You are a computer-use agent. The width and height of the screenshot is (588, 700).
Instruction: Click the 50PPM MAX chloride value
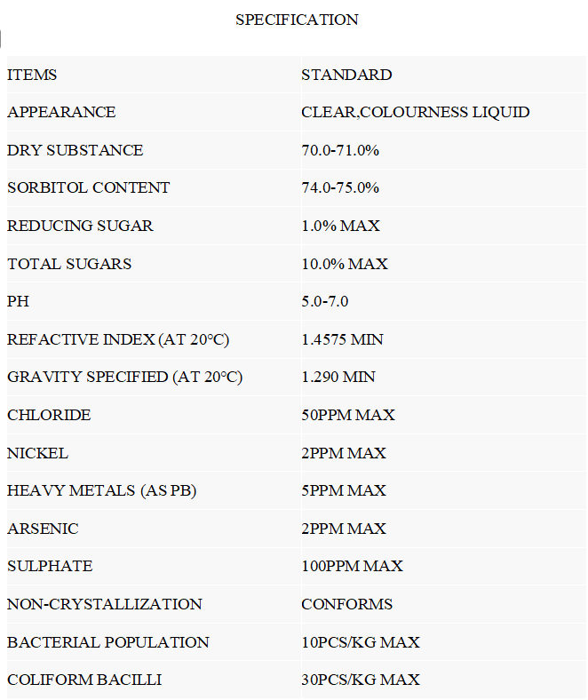[348, 415]
